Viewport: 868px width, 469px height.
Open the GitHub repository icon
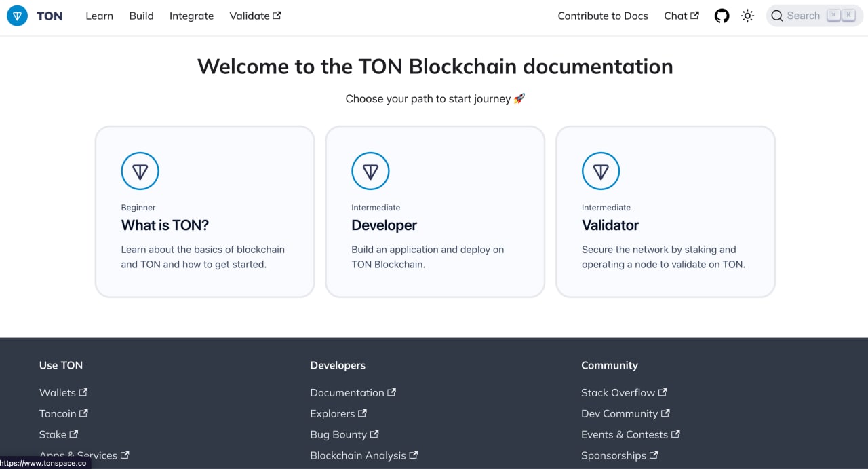pyautogui.click(x=722, y=16)
